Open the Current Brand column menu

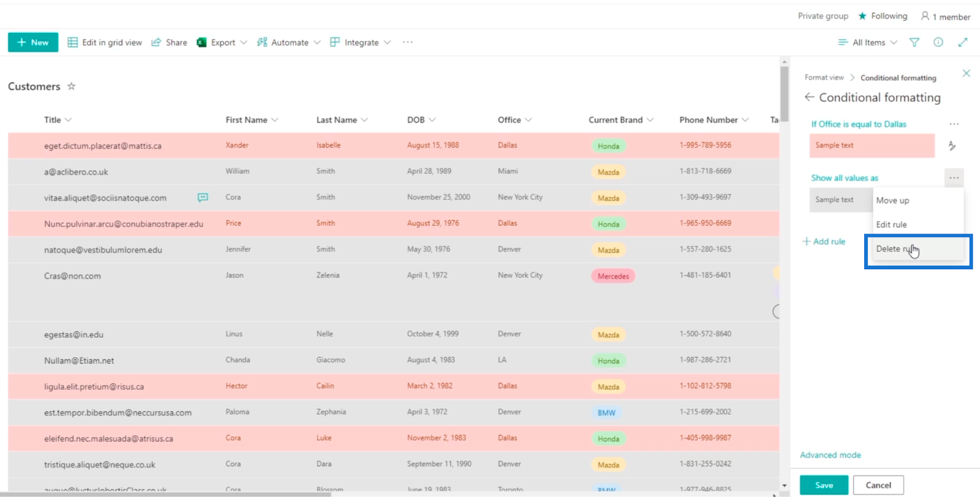(x=621, y=120)
